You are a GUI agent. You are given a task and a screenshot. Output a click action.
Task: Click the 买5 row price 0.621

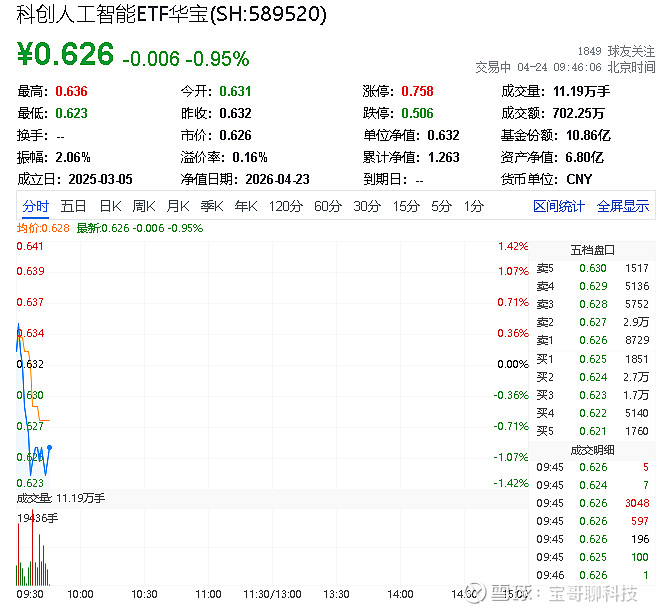pyautogui.click(x=593, y=431)
